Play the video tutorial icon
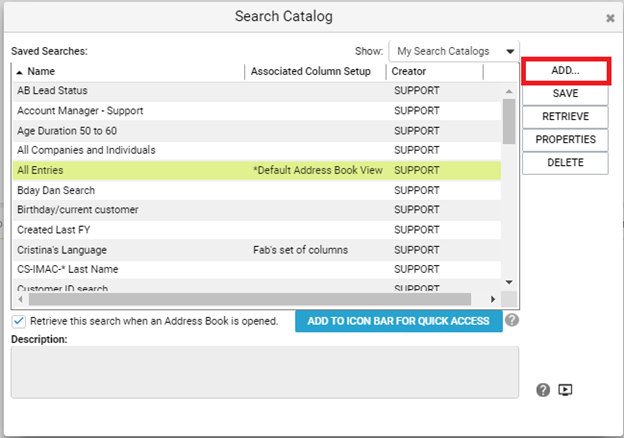The image size is (624, 438). 565,390
